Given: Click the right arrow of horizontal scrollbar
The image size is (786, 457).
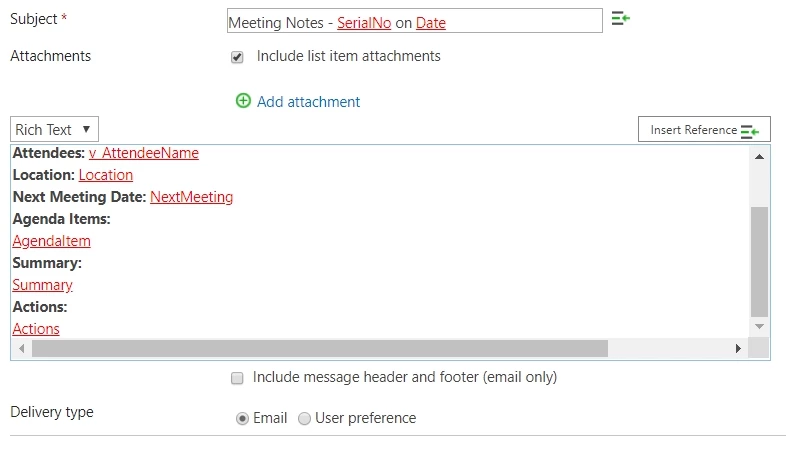Looking at the screenshot, I should [738, 348].
